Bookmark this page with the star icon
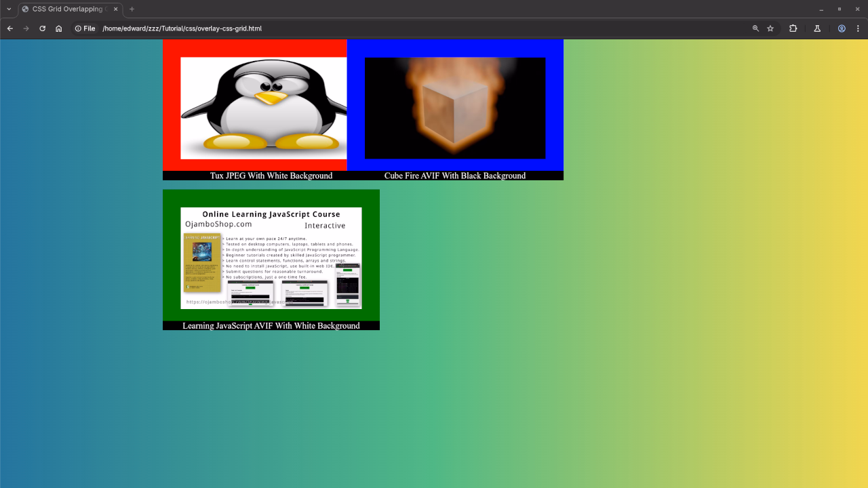 coord(770,28)
